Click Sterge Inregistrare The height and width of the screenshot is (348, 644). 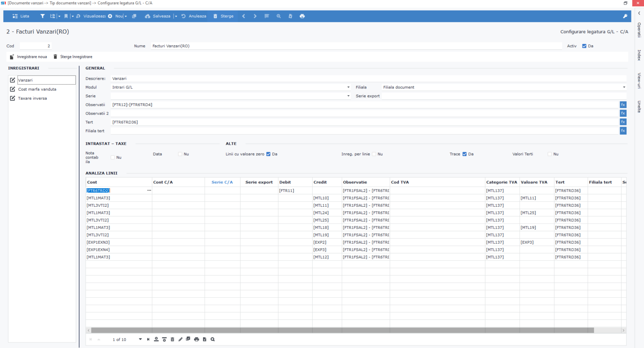click(x=73, y=57)
